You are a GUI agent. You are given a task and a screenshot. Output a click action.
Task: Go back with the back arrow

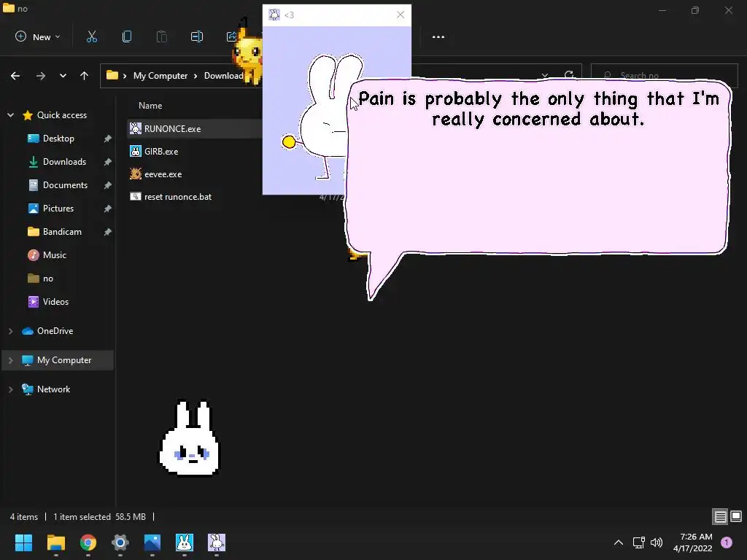15,76
